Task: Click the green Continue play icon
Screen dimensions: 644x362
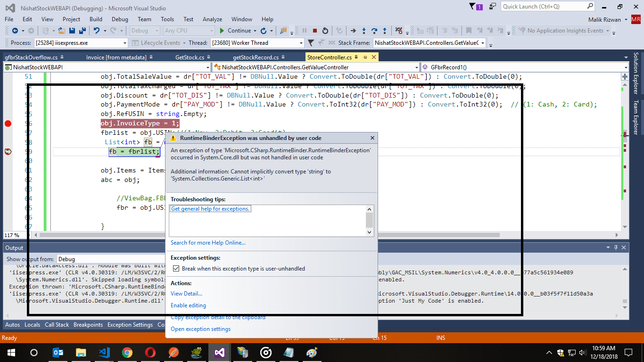Action: click(x=222, y=31)
